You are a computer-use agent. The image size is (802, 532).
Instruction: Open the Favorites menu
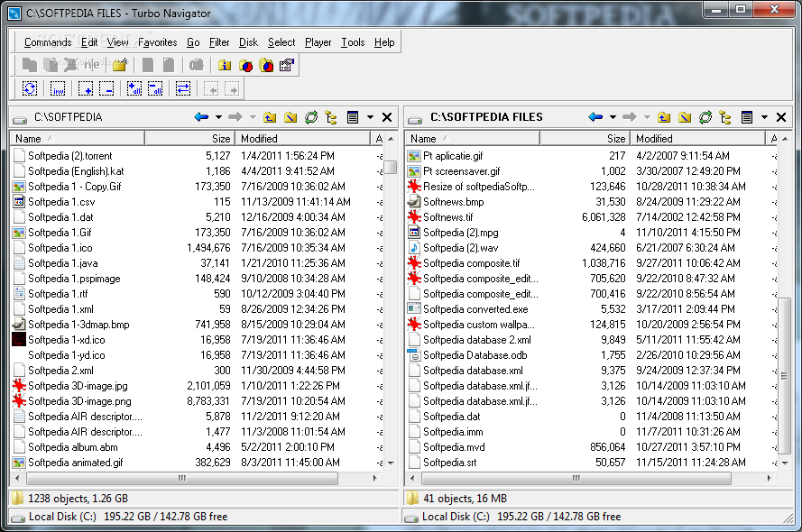[x=158, y=42]
